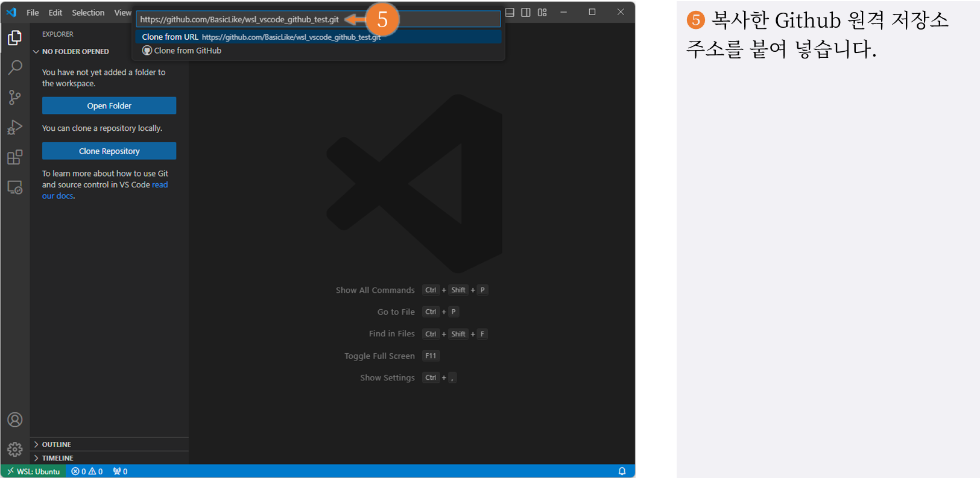Viewport: 980px width, 478px height.
Task: Open the Remote Explorer view
Action: click(x=15, y=187)
